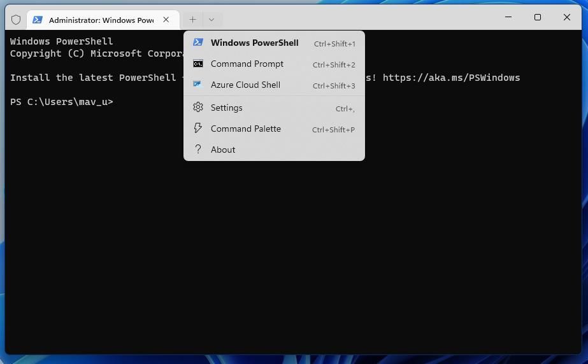Open a Command Prompt profile
The height and width of the screenshot is (364, 588).
point(274,64)
